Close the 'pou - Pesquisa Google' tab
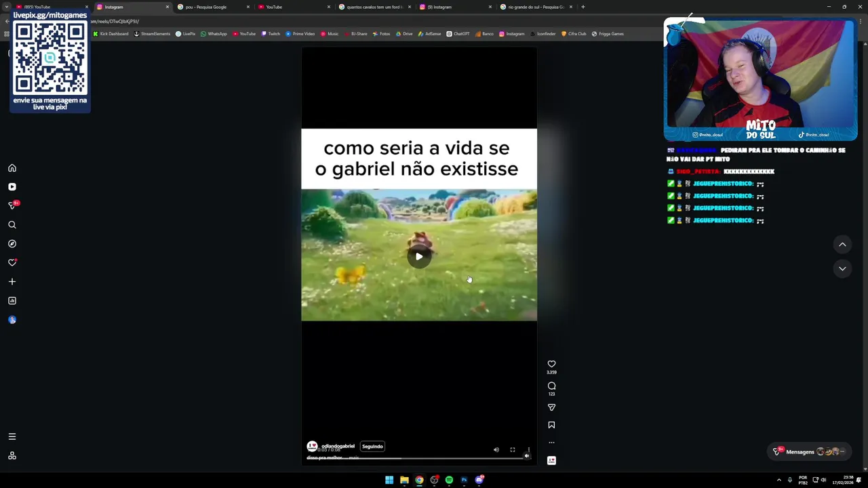Screen dimensions: 868x488 248,7
